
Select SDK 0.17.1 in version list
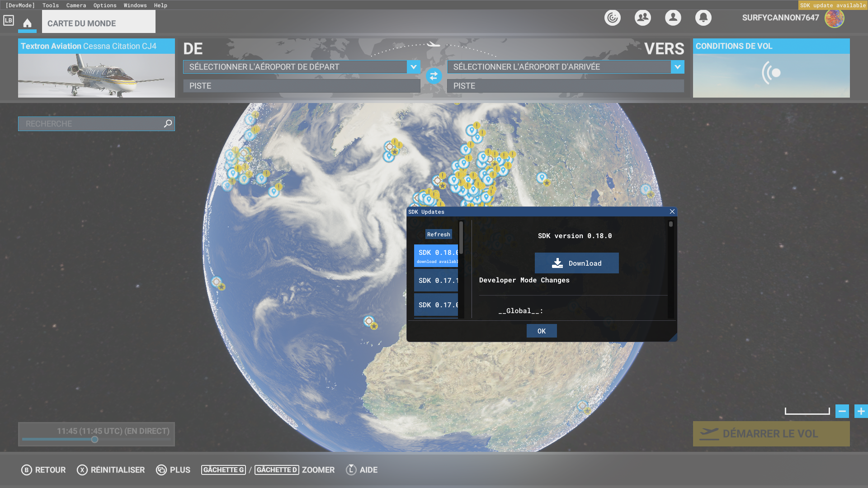(x=436, y=281)
